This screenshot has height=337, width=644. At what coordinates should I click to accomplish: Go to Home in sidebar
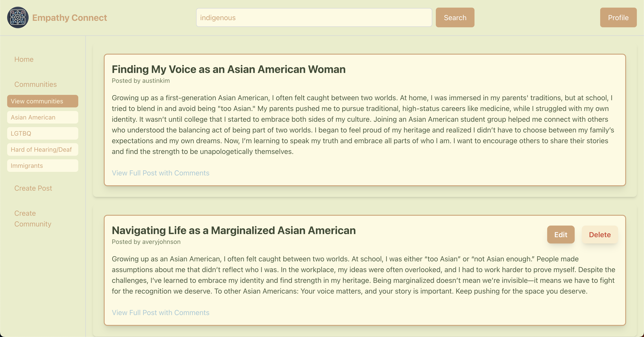click(x=24, y=59)
